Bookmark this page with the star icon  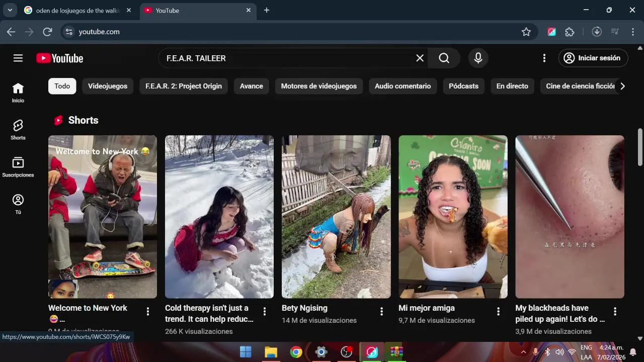coord(526,32)
